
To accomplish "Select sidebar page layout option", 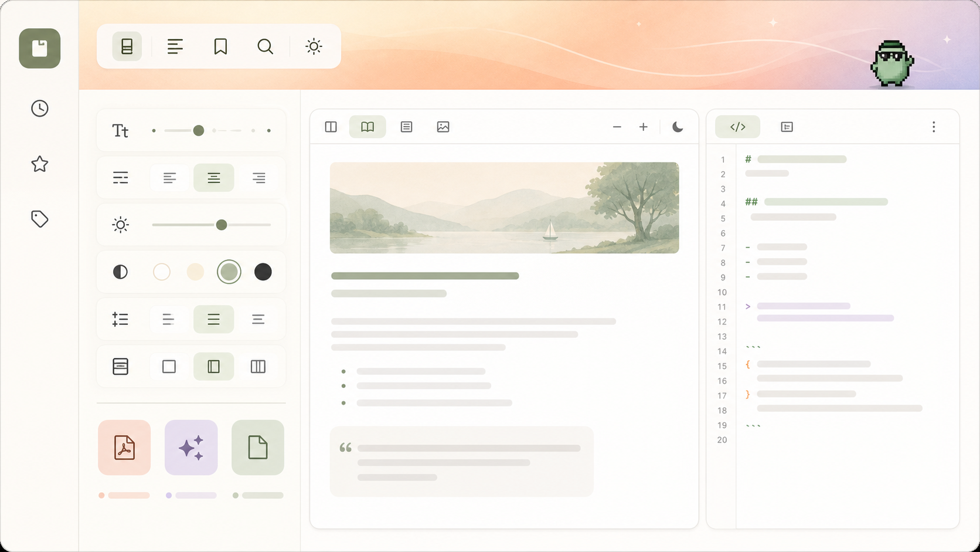I will [x=214, y=367].
